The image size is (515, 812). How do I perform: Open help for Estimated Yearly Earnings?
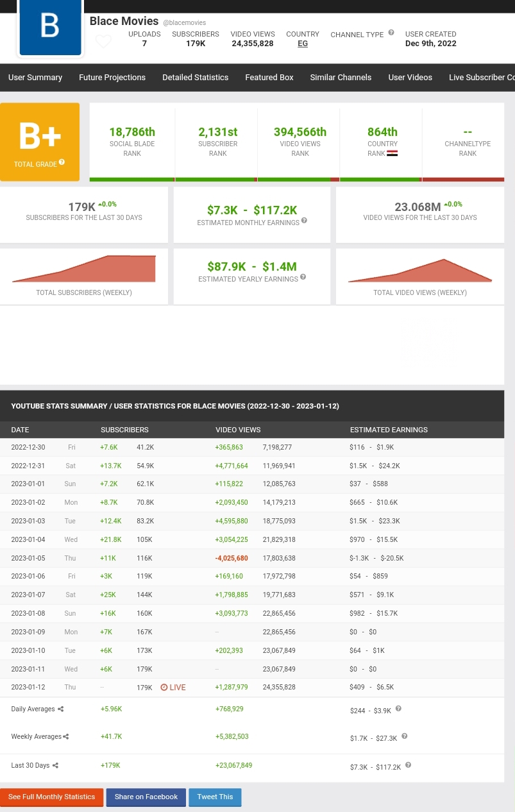(303, 277)
